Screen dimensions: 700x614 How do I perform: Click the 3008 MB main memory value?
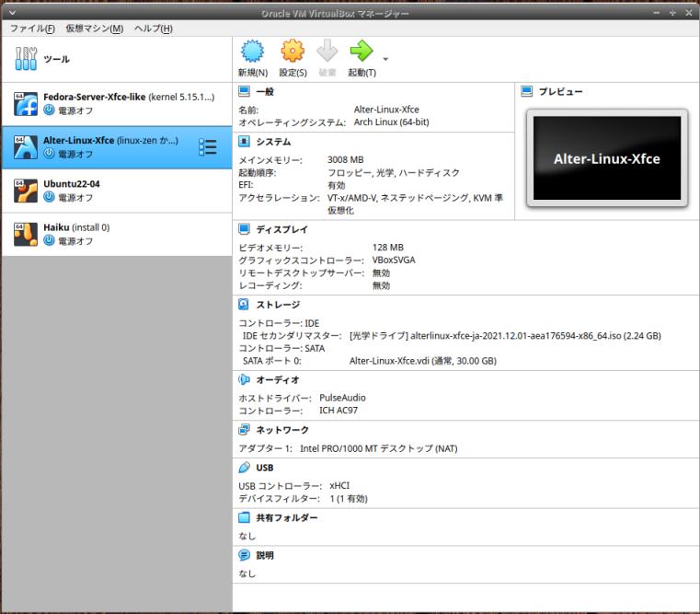pos(346,159)
